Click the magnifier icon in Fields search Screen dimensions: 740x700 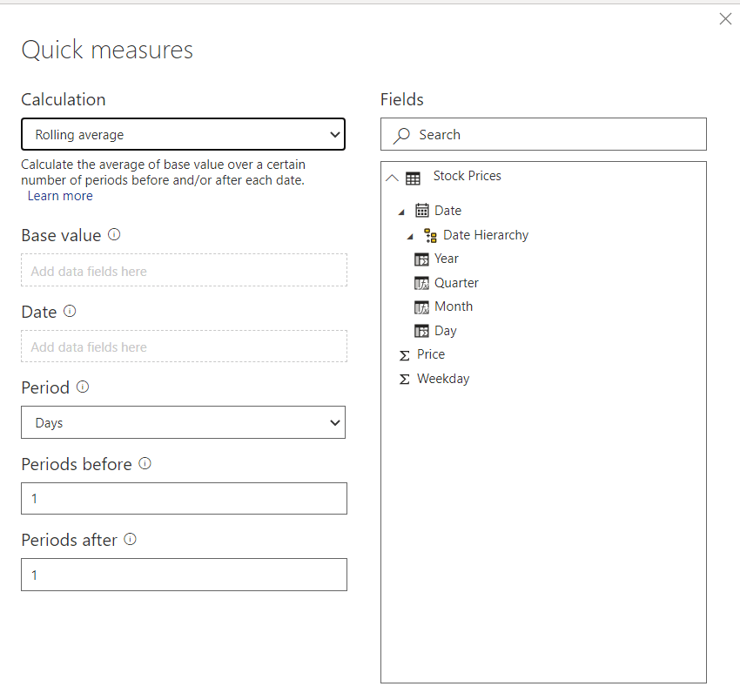point(401,136)
